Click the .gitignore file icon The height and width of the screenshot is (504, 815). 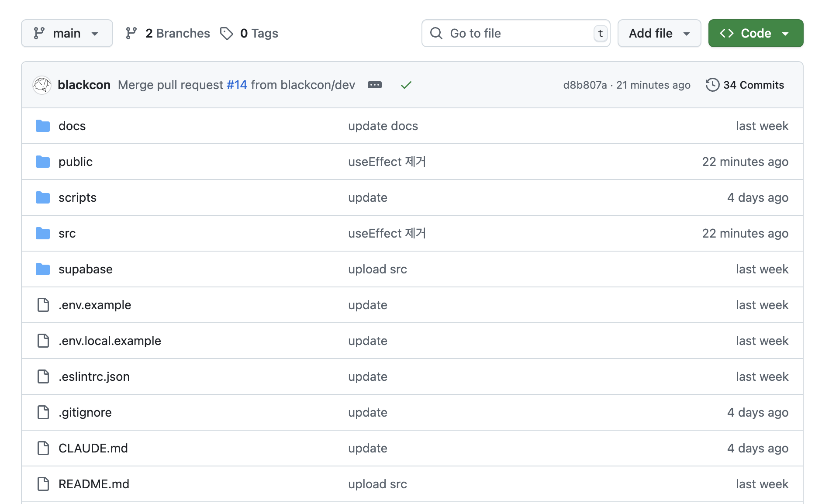pyautogui.click(x=43, y=412)
